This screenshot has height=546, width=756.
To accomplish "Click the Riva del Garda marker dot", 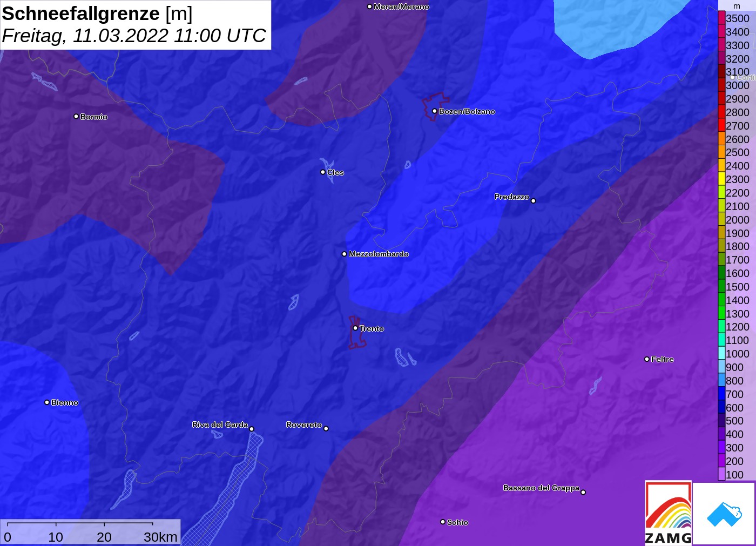I will 252,429.
